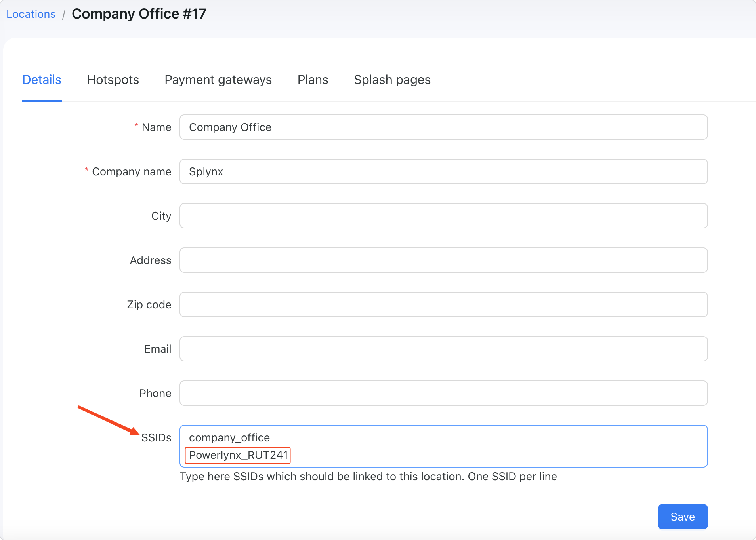Click the highlighted Powerlynx_RUT241 SSID entry
This screenshot has height=540, width=756.
[x=238, y=455]
